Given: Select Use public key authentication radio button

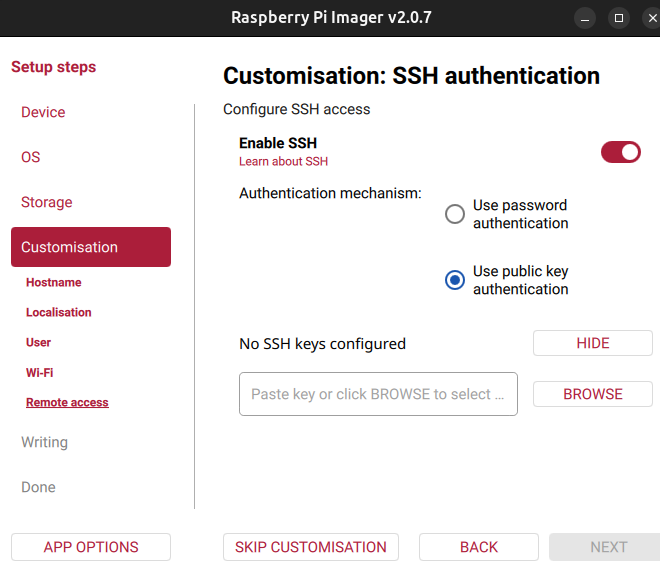Looking at the screenshot, I should [x=455, y=280].
